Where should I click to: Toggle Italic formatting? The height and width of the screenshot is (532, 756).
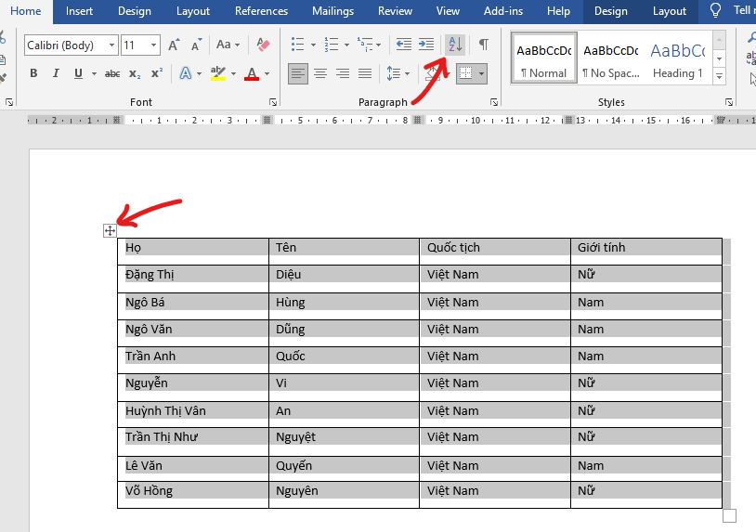pos(56,73)
